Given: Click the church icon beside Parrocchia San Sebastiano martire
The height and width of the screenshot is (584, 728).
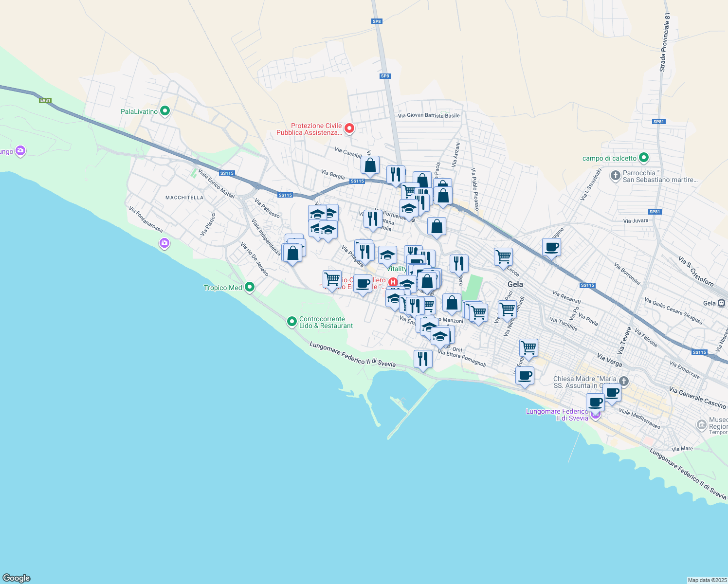Looking at the screenshot, I should (x=615, y=176).
